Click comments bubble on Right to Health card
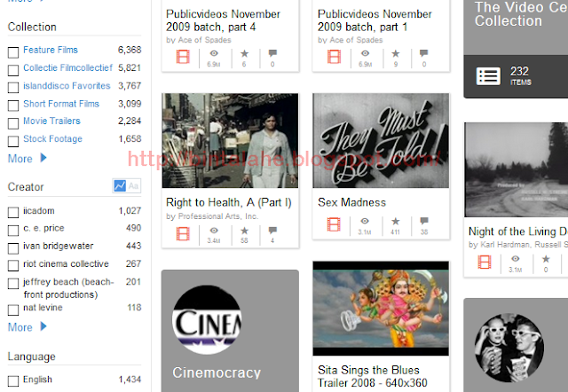 (x=272, y=231)
